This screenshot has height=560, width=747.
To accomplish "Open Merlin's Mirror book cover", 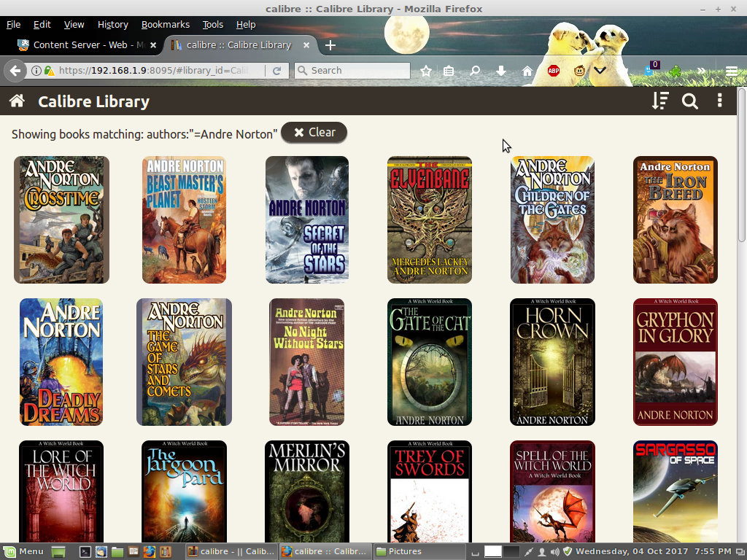I will tap(307, 491).
